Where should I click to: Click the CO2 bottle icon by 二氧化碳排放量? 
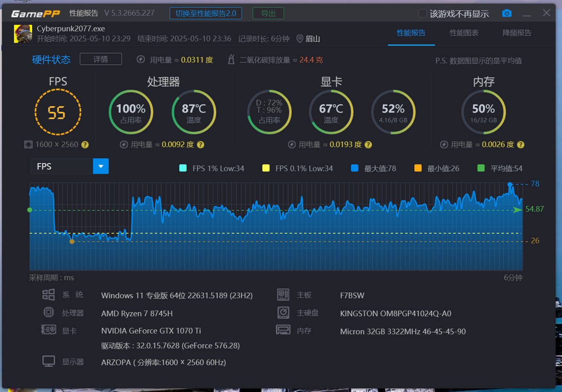231,59
